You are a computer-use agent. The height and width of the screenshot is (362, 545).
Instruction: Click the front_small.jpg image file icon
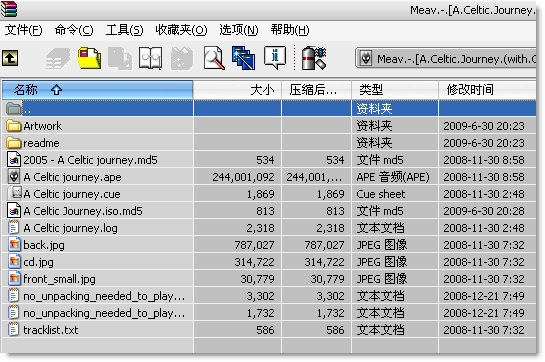pos(14,279)
